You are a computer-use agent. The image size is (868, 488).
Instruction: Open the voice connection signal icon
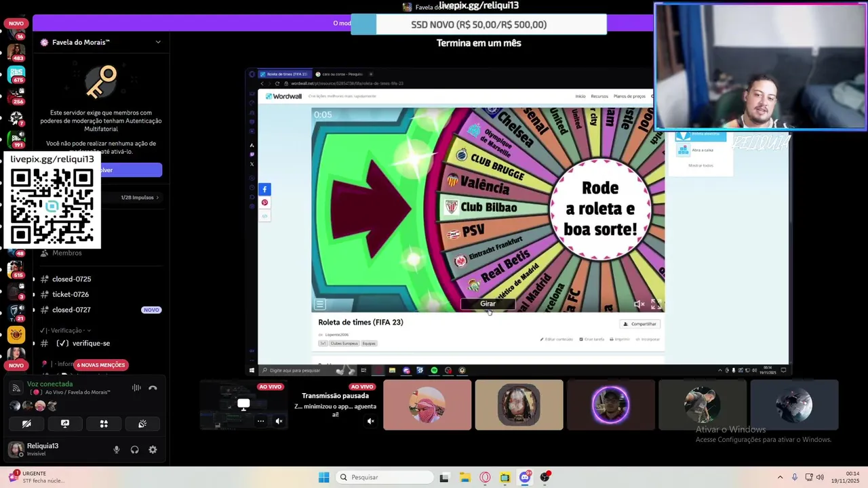pos(16,388)
